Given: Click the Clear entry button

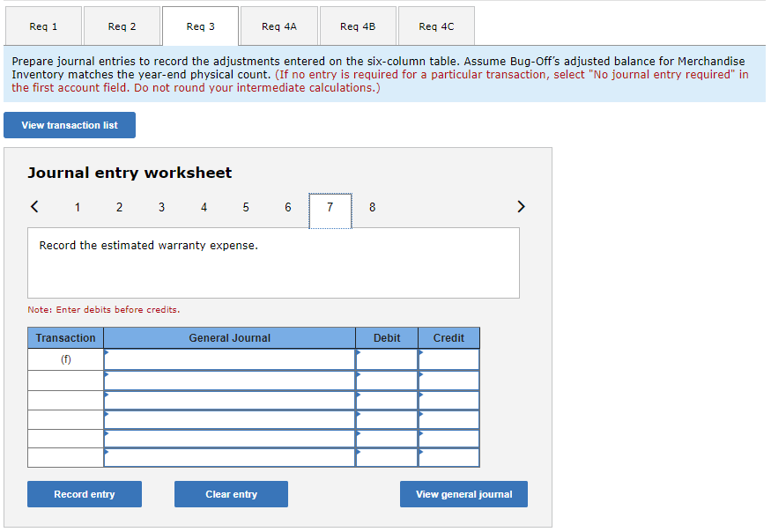Looking at the screenshot, I should [230, 493].
